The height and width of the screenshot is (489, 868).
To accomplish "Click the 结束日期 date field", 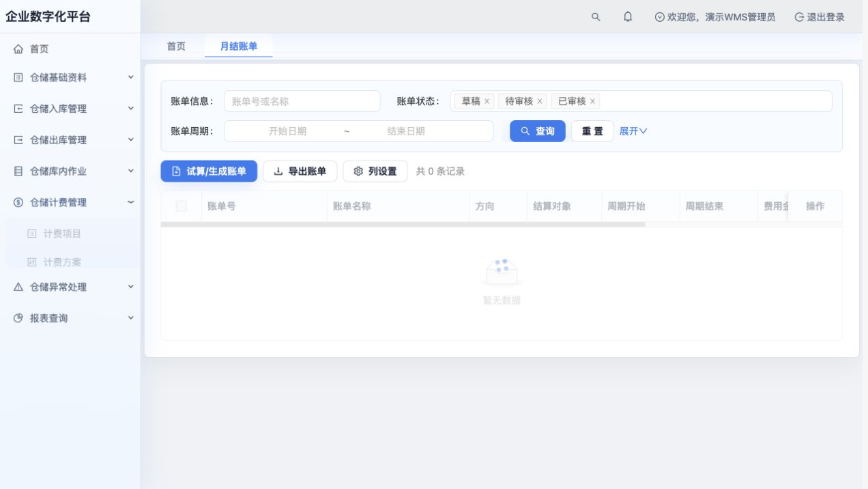I will pyautogui.click(x=406, y=131).
